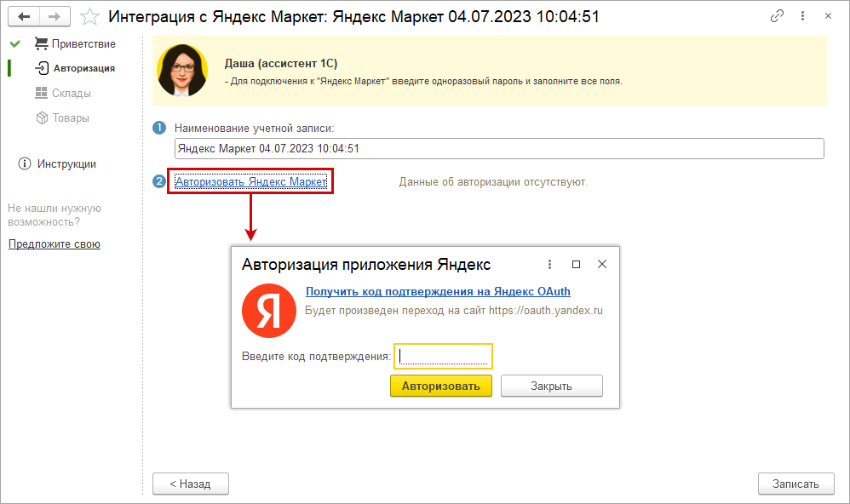Click the yellow Авторизовать button
Screen dimensions: 850x504
click(x=441, y=386)
